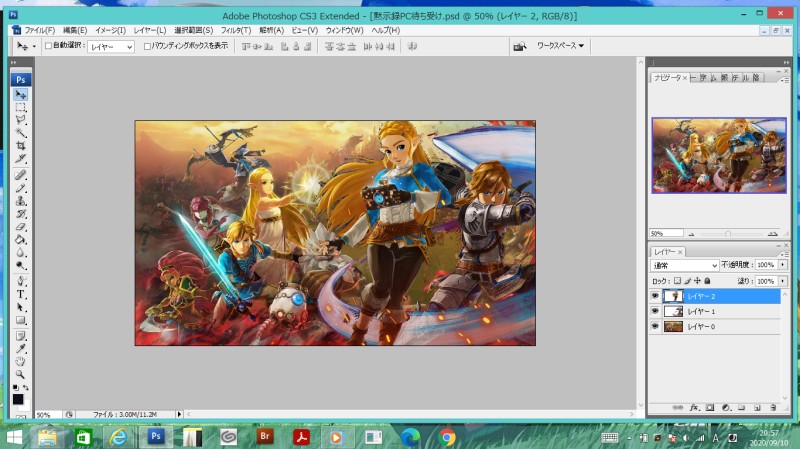This screenshot has height=449, width=800.
Task: Hide the レイヤー 2 layer with its eye icon
Action: coord(655,297)
